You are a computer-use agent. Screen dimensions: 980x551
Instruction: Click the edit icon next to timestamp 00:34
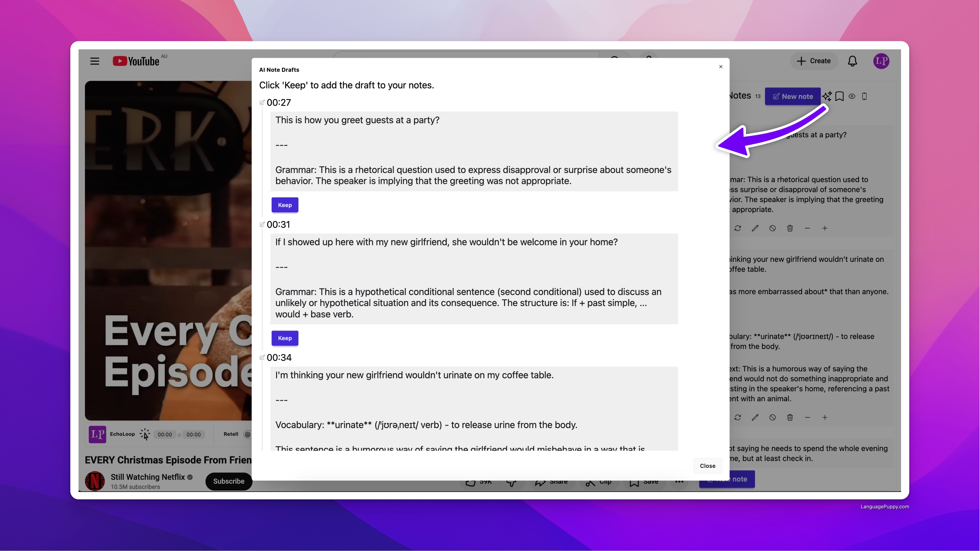click(x=262, y=357)
